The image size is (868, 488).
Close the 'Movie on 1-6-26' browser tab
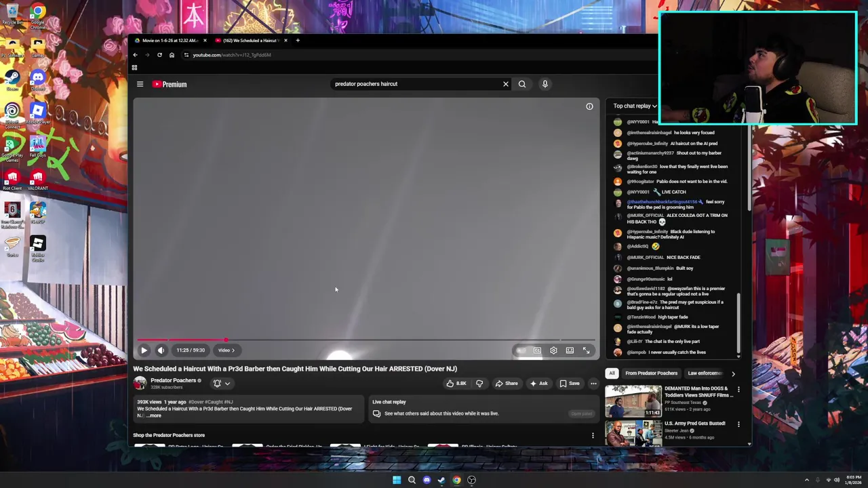(x=205, y=41)
